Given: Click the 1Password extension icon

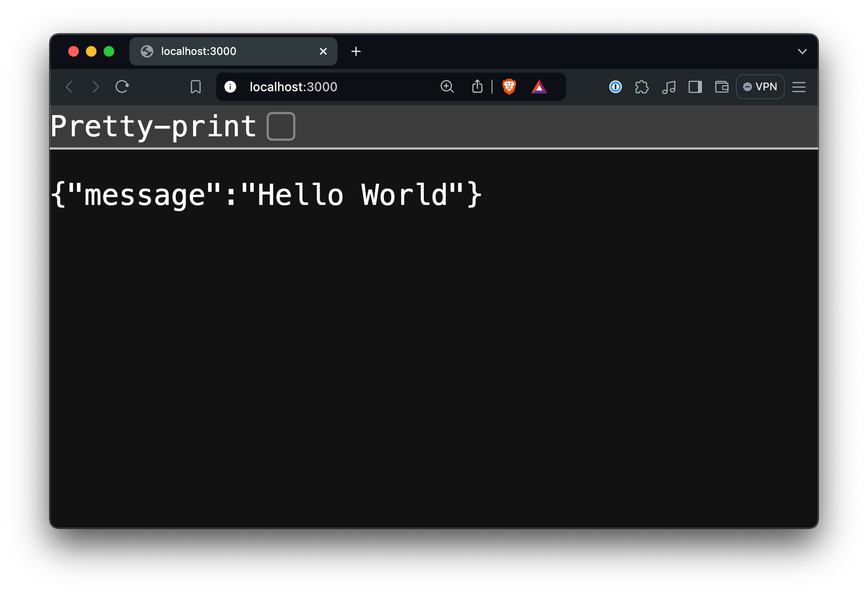Looking at the screenshot, I should (x=615, y=87).
